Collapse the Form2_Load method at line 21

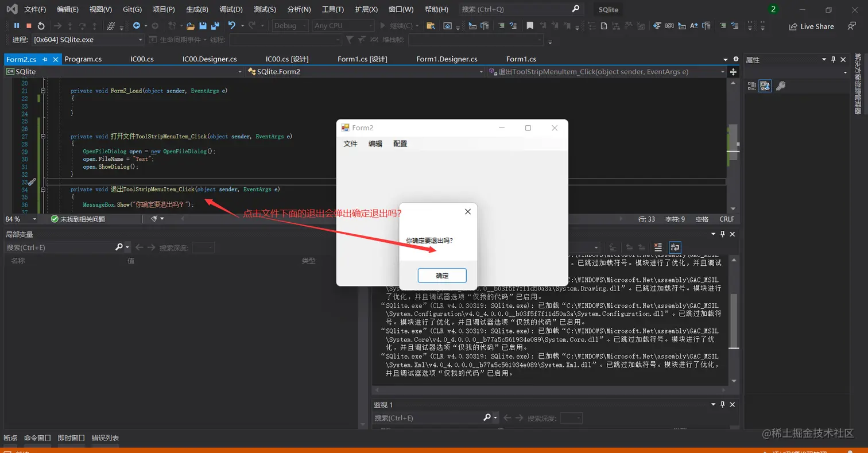pyautogui.click(x=43, y=91)
